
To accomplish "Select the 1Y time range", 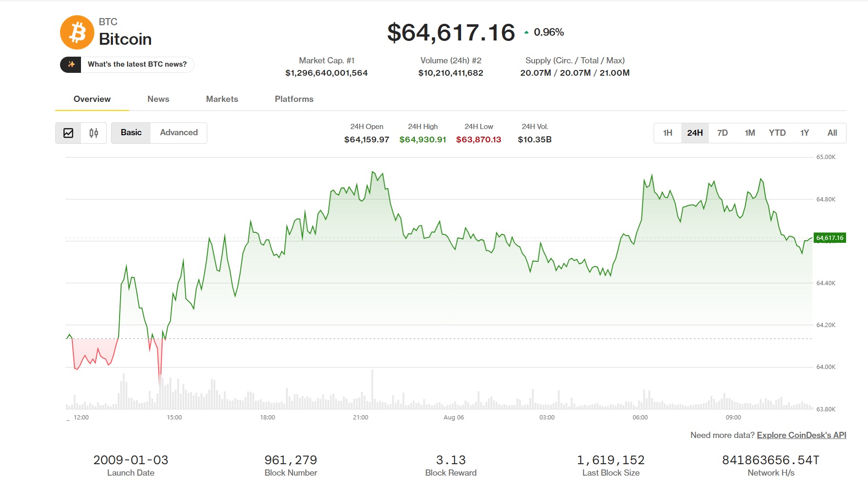I will [805, 133].
